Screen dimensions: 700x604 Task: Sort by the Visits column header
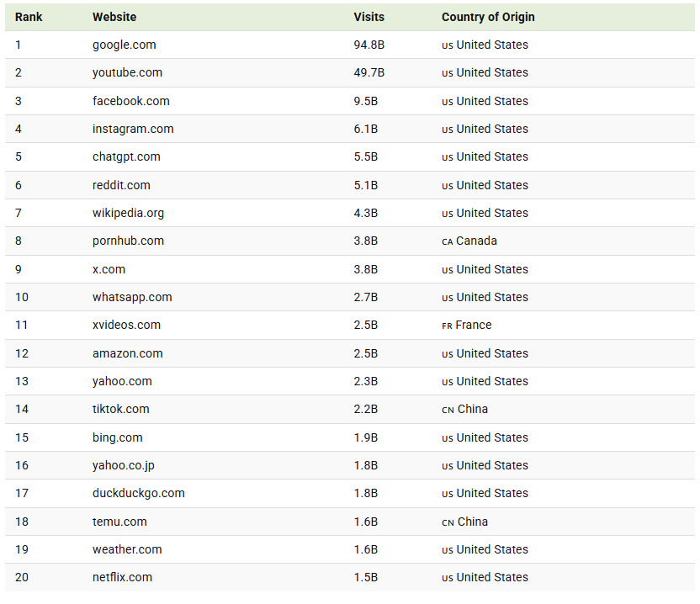[369, 17]
